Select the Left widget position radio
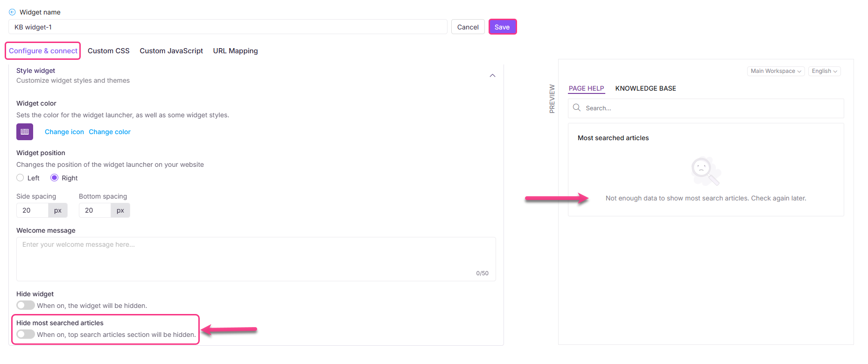Image resolution: width=868 pixels, height=364 pixels. [x=20, y=178]
